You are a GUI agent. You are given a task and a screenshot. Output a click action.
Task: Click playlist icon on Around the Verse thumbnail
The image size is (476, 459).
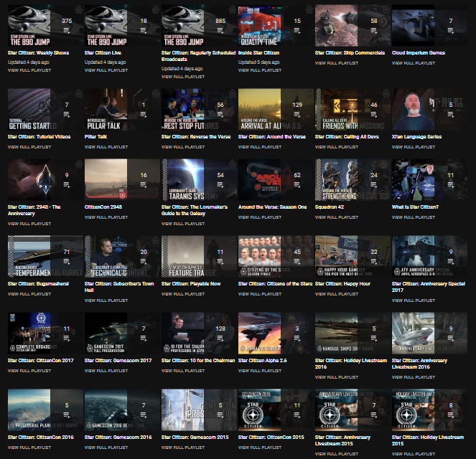[x=297, y=114]
